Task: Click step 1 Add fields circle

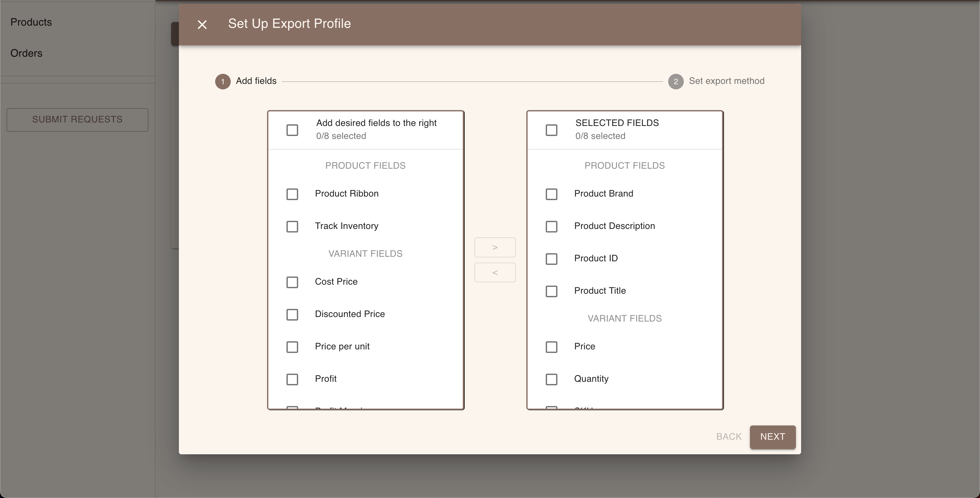Action: coord(223,81)
